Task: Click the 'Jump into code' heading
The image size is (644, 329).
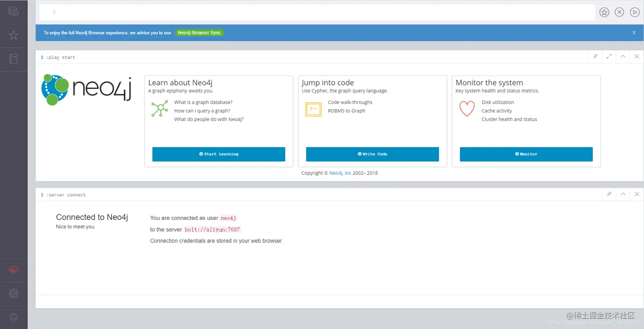Action: pos(328,83)
